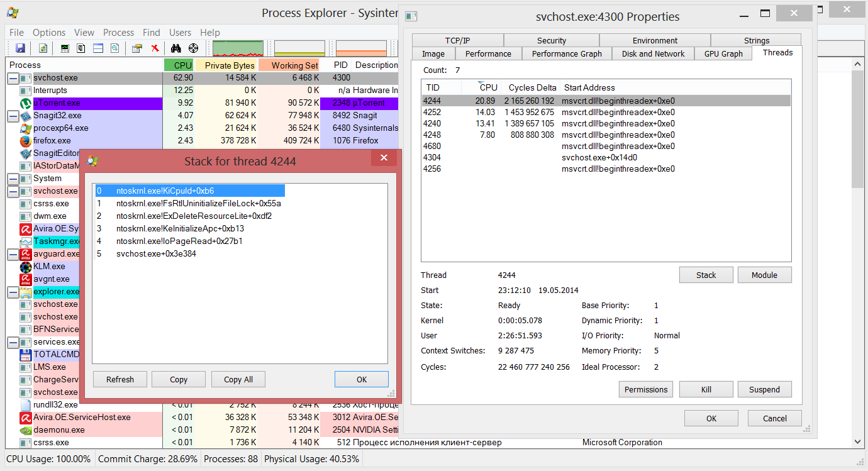Screen dimensions: 868x471
Task: Click the Properties toolbar icon
Action: pyautogui.click(x=136, y=48)
